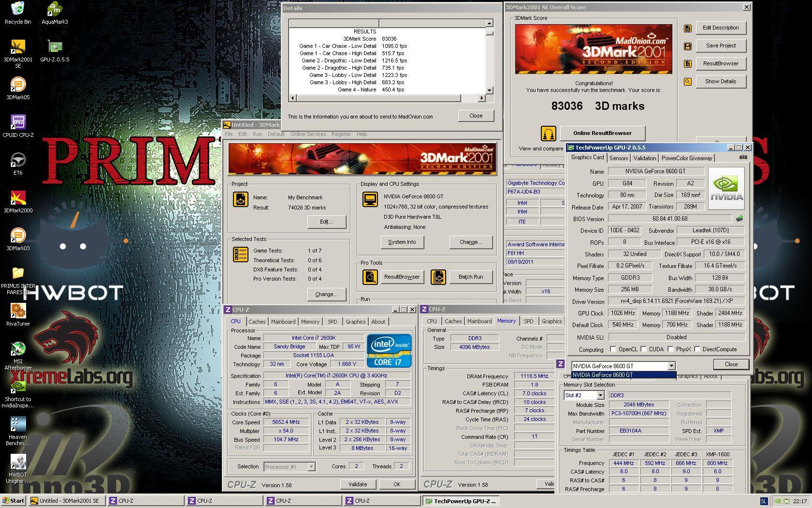Image resolution: width=812 pixels, height=508 pixels.
Task: Enable the CUDA checkbox
Action: (643, 349)
